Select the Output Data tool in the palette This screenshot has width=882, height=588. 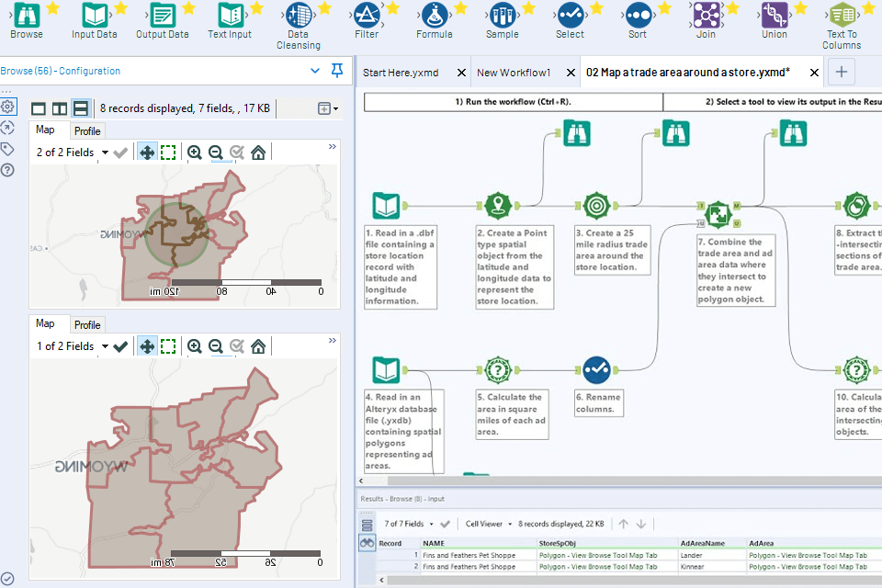162,21
